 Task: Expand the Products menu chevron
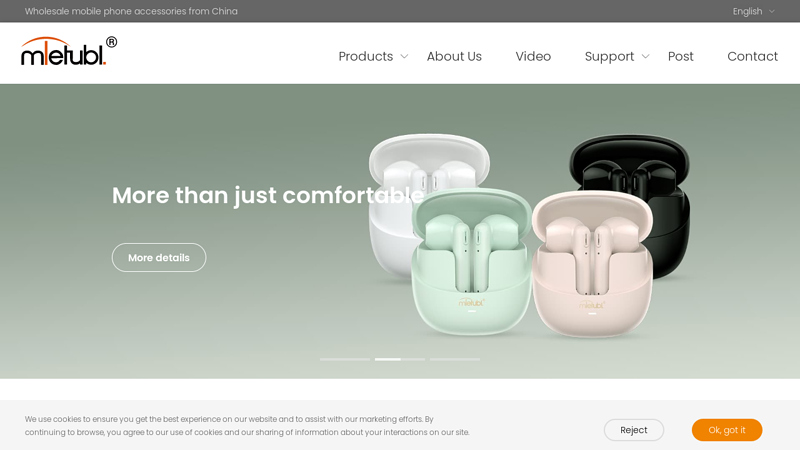point(404,56)
